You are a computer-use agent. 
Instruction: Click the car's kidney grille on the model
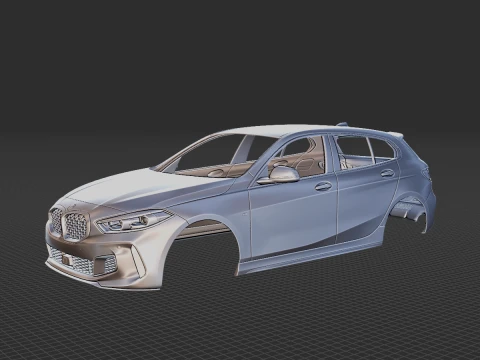pos(69,224)
